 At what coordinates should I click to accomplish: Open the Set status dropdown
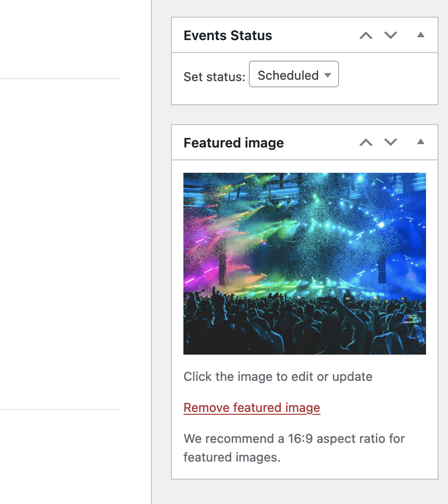tap(293, 75)
